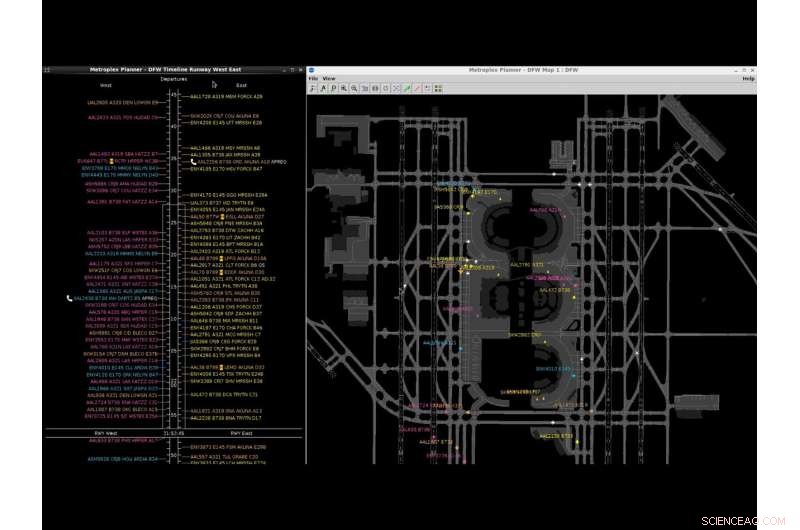Click the phone icon beside AAL2206 APREQ flight

pyautogui.click(x=193, y=162)
